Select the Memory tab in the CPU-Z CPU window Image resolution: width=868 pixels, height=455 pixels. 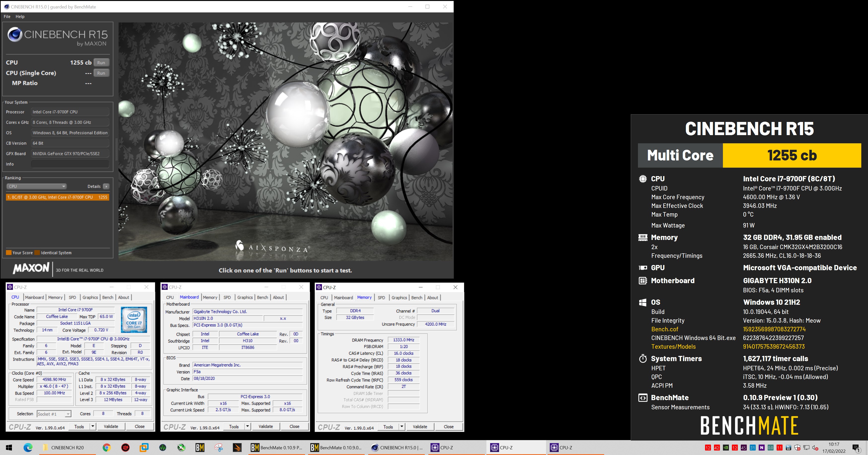pos(55,297)
